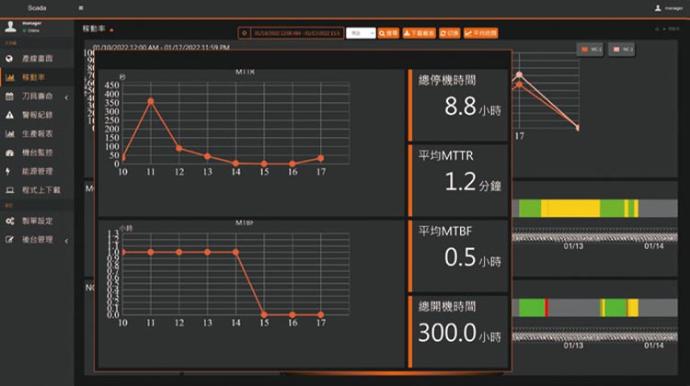The width and height of the screenshot is (690, 386).
Task: Open the 刀具壽命 calendar icon
Action: pos(9,96)
